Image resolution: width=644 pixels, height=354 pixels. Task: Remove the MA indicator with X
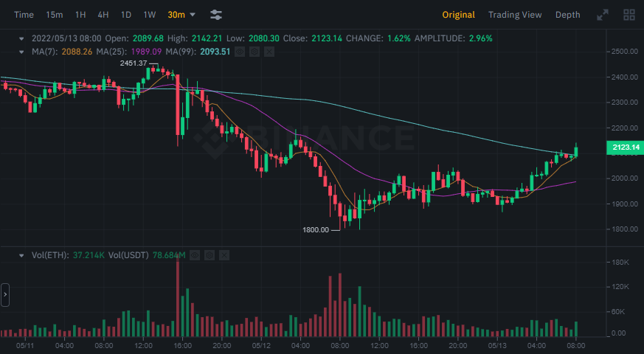(x=269, y=52)
